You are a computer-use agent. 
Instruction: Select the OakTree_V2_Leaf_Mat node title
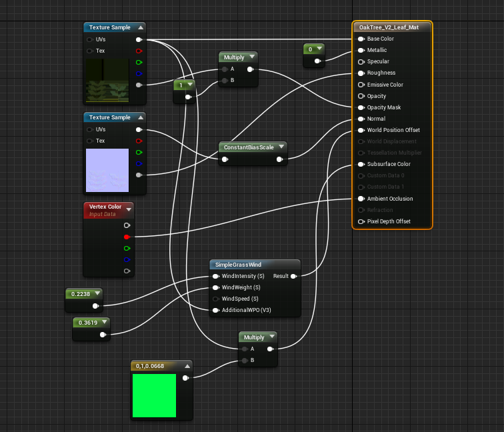(389, 27)
